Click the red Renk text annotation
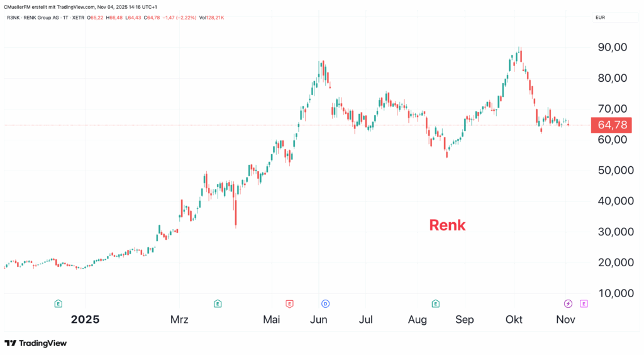This screenshot has width=644, height=355. coord(447,225)
